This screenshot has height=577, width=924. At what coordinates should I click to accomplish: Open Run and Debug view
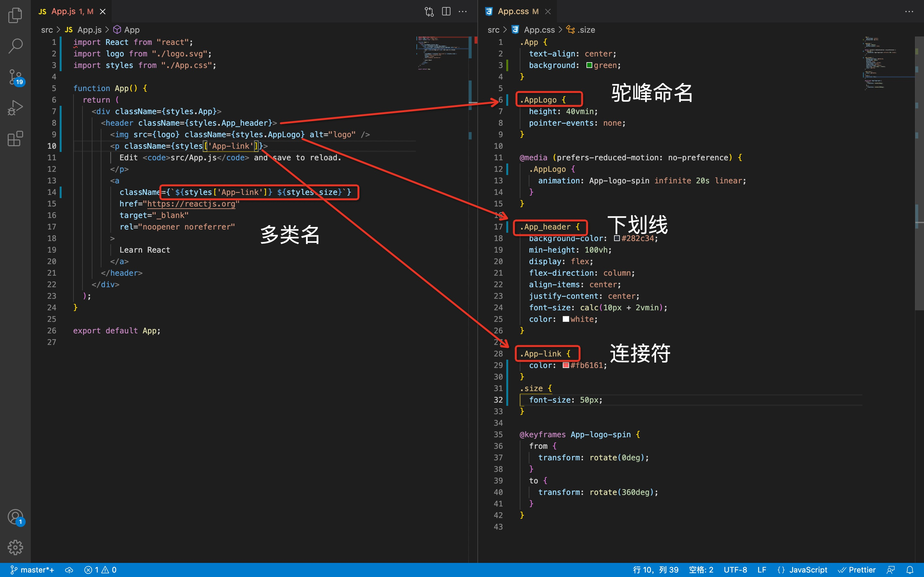tap(15, 108)
